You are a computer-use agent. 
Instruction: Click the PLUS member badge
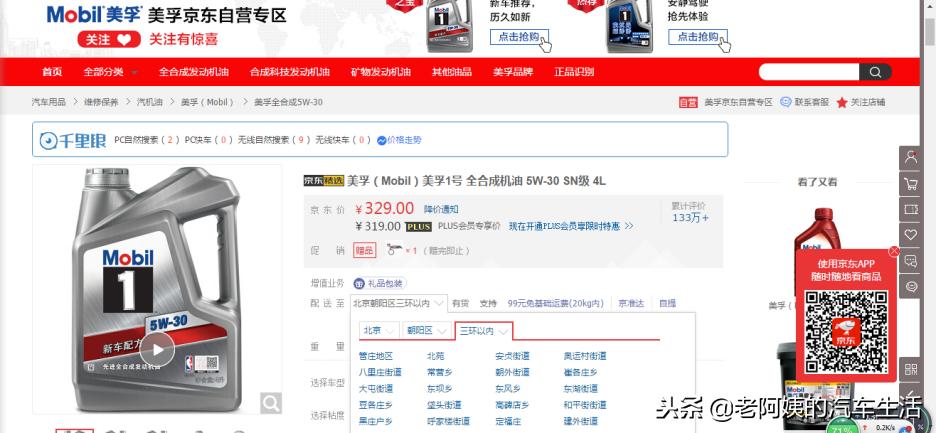[x=418, y=227]
